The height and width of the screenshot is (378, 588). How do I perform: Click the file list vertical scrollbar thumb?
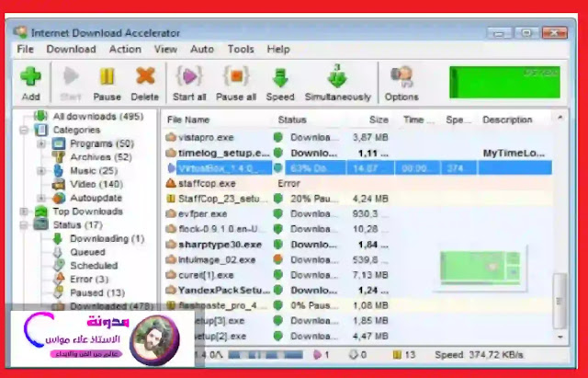pyautogui.click(x=560, y=301)
